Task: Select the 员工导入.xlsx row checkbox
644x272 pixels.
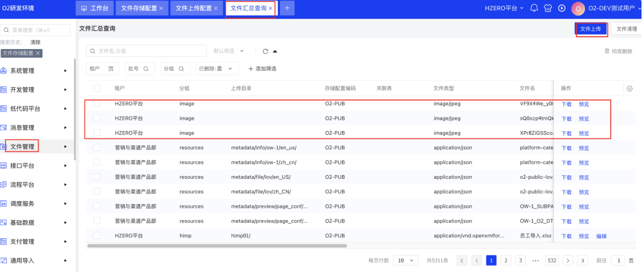Action: click(x=96, y=235)
